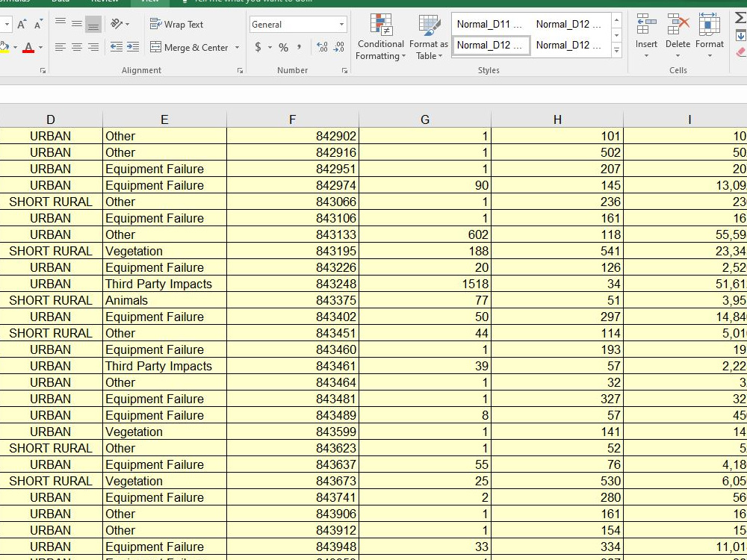Move down in the cell styles gallery

click(616, 35)
